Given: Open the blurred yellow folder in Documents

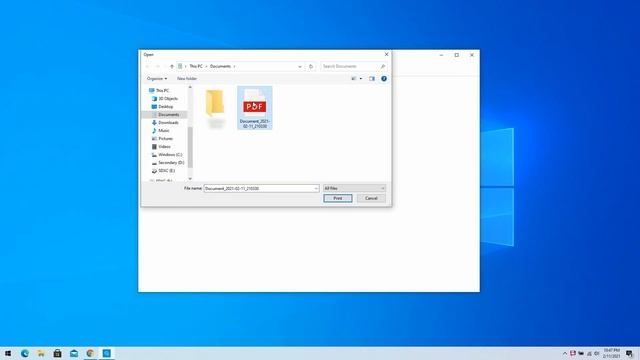Looking at the screenshot, I should 215,108.
